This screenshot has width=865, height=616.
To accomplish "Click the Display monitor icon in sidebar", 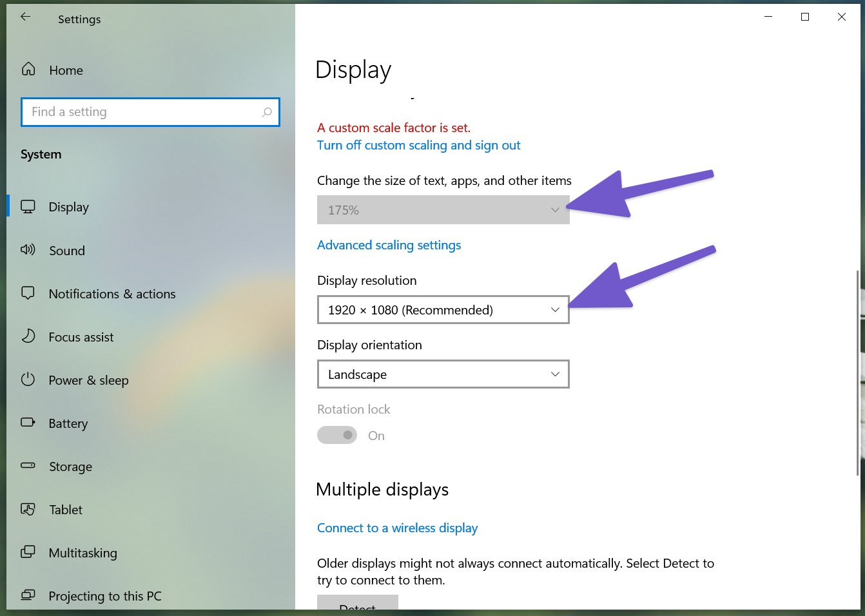I will [x=28, y=207].
